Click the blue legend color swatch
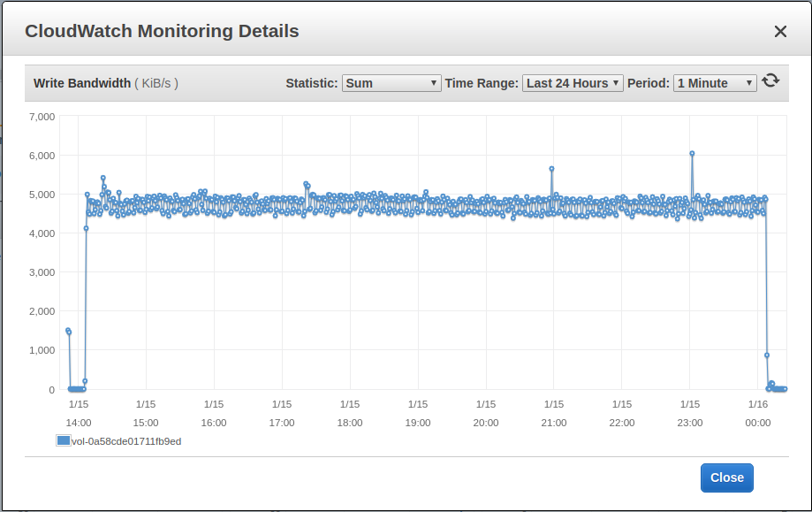 tap(63, 440)
